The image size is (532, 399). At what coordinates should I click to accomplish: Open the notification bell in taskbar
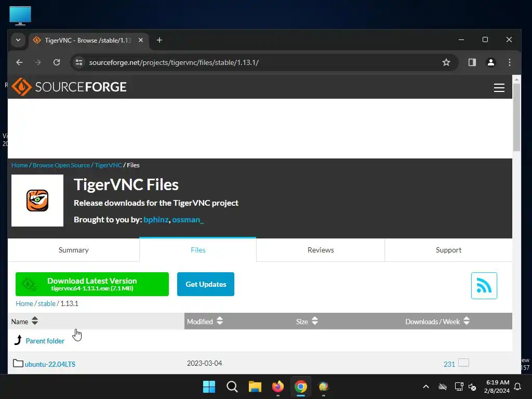click(x=517, y=387)
